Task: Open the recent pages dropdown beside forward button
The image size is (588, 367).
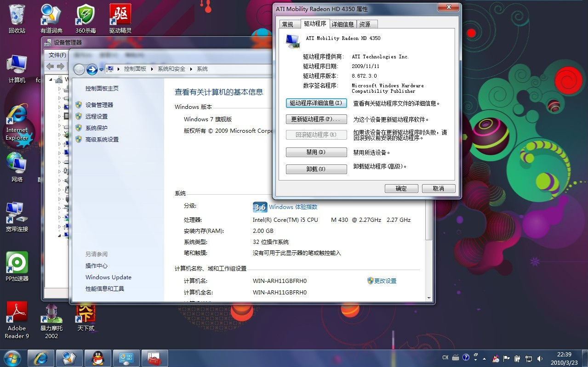Action: [102, 69]
